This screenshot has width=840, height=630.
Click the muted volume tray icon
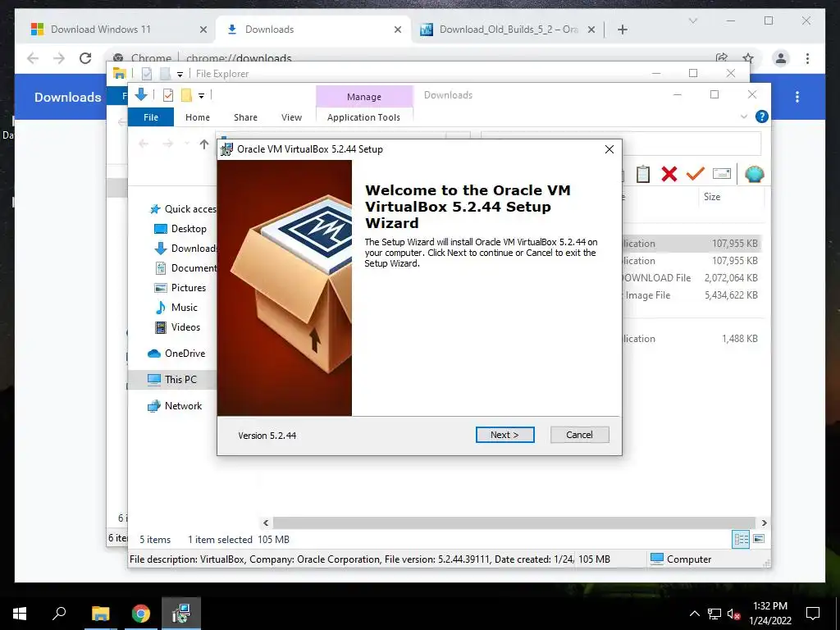point(733,614)
